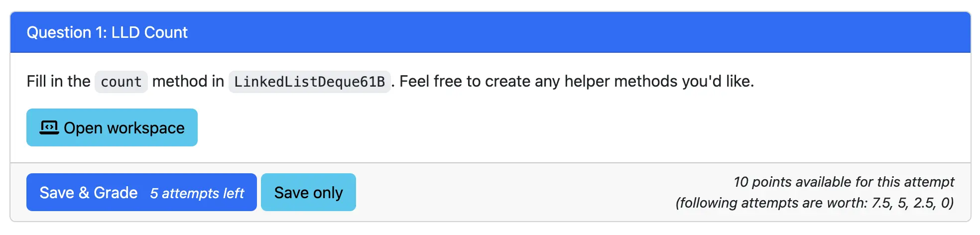Screen dimensions: 980x235
Task: Click '10 points available for this attempt' text
Action: click(x=844, y=182)
